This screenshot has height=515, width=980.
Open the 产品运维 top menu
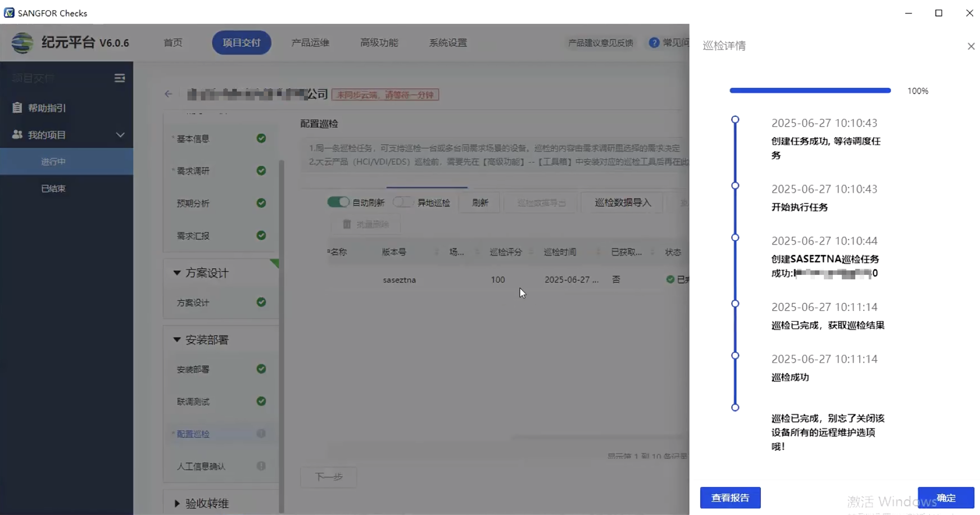point(310,43)
